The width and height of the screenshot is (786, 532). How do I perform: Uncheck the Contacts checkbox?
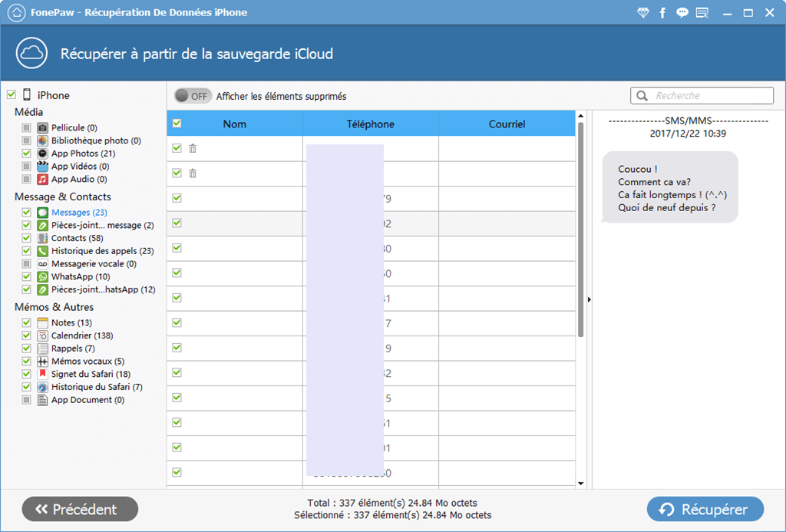27,238
